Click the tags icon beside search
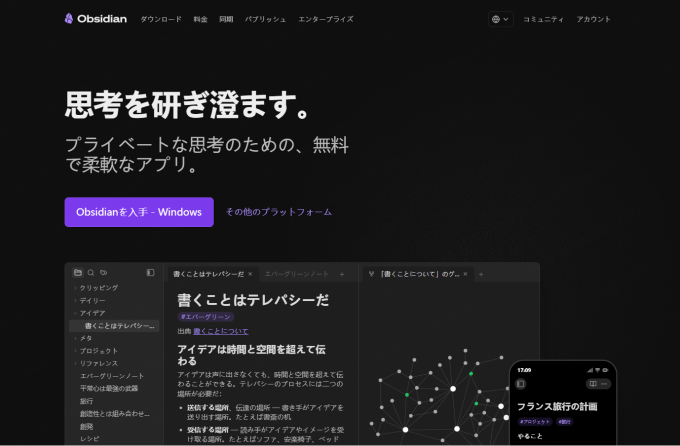The height and width of the screenshot is (446, 680). pos(103,272)
